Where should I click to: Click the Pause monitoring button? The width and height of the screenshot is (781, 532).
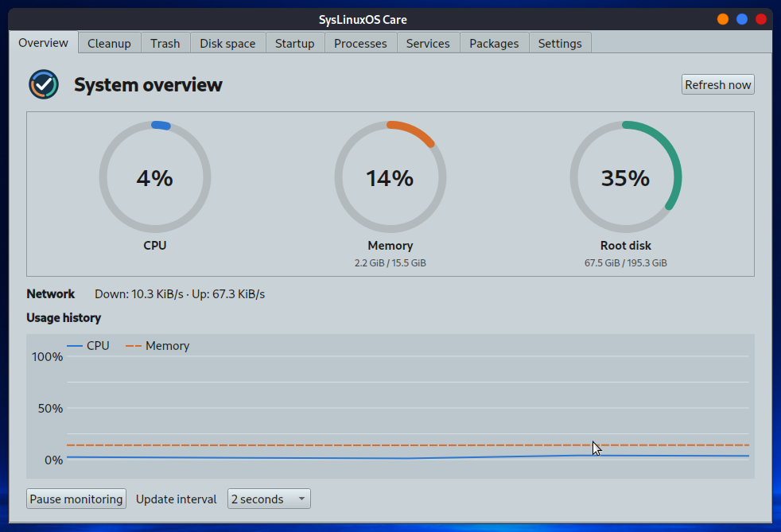tap(76, 499)
